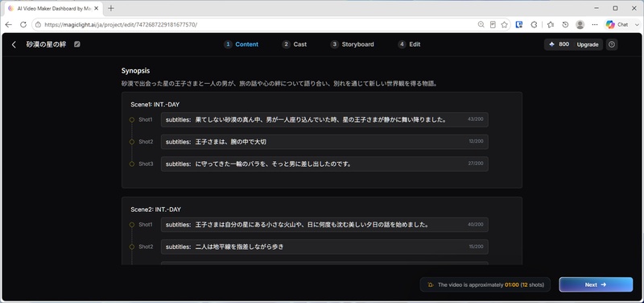Open Copilot Chat
Image resolution: width=644 pixels, height=303 pixels.
pos(617,25)
